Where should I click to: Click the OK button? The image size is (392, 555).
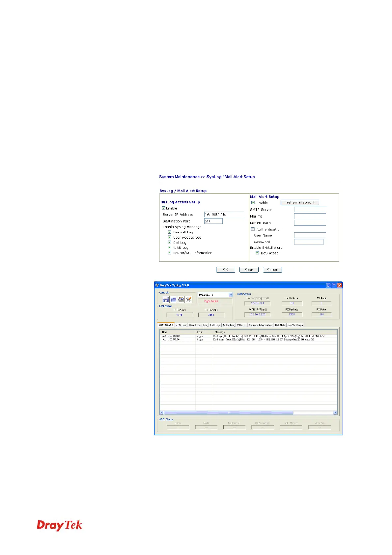tap(226, 270)
